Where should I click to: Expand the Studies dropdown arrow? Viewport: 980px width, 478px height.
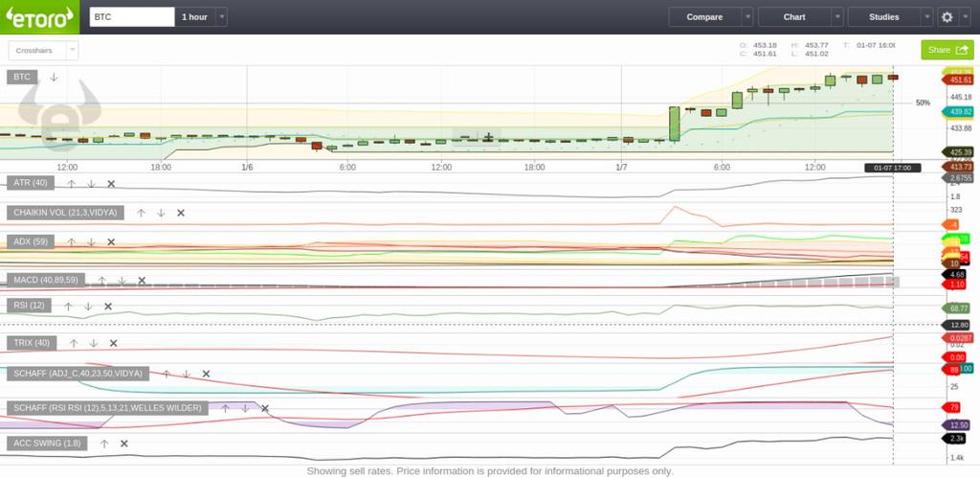click(926, 17)
